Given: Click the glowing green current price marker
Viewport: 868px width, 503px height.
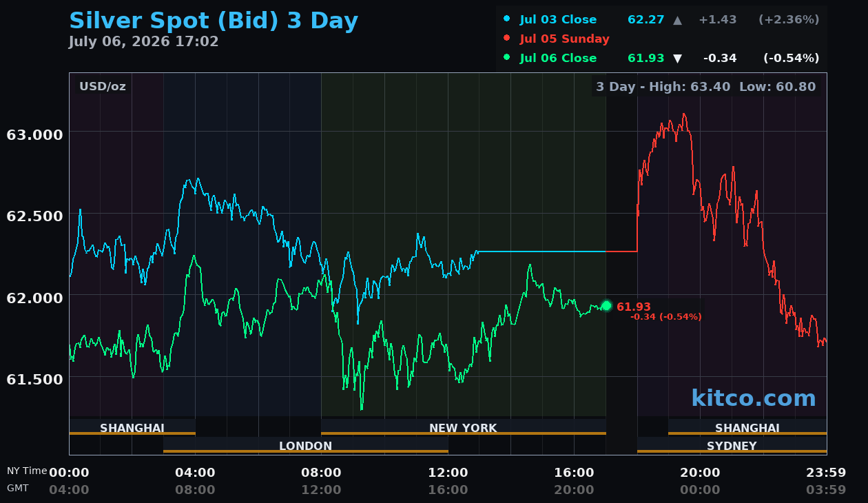Looking at the screenshot, I should (606, 305).
